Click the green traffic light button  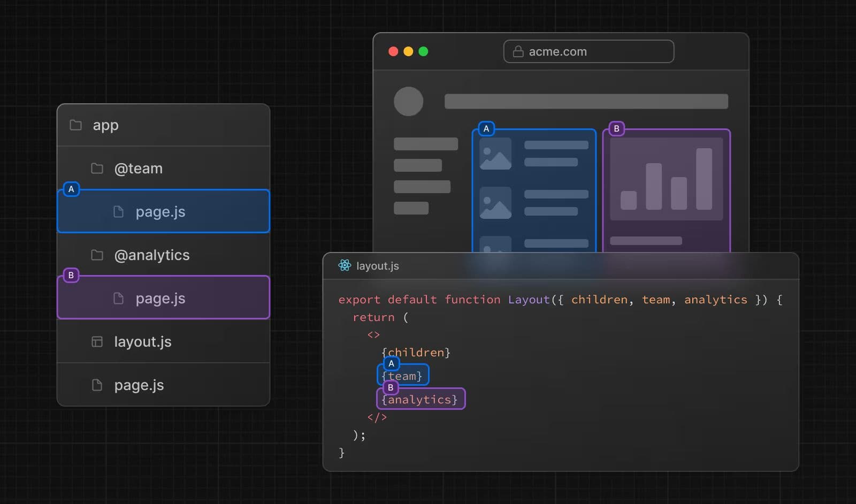[x=423, y=51]
